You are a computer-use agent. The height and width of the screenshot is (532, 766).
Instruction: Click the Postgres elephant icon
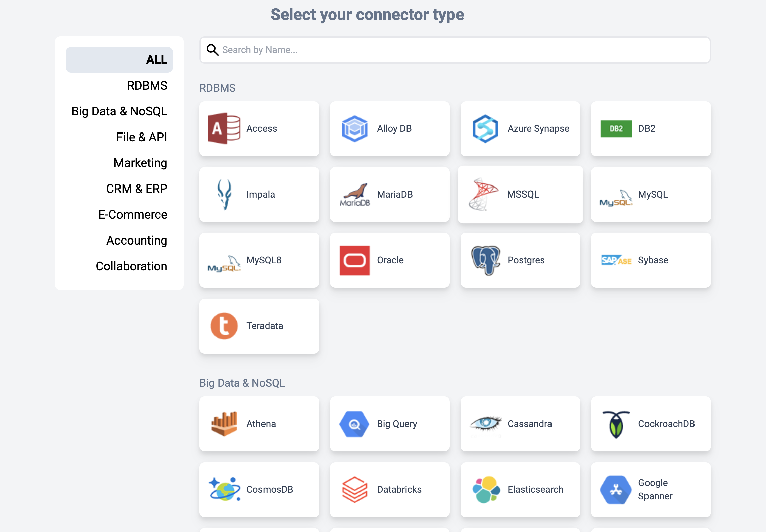pyautogui.click(x=485, y=260)
